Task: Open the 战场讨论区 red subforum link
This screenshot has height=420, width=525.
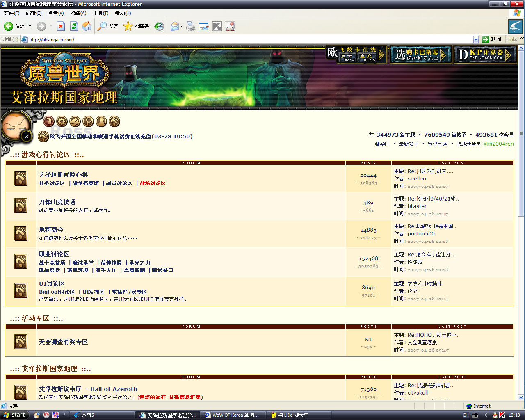Action: 153,183
